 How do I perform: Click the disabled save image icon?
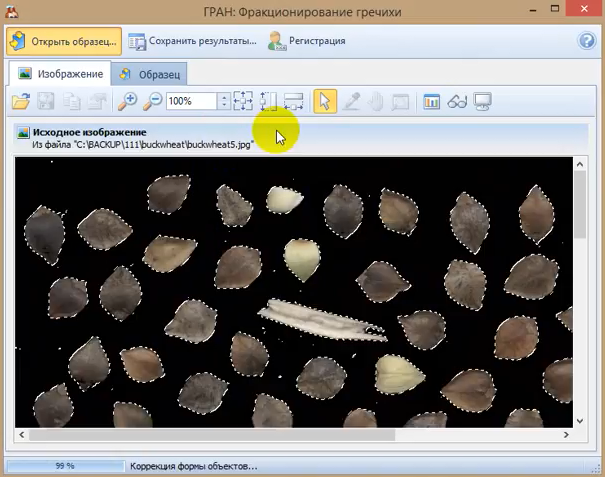click(46, 101)
